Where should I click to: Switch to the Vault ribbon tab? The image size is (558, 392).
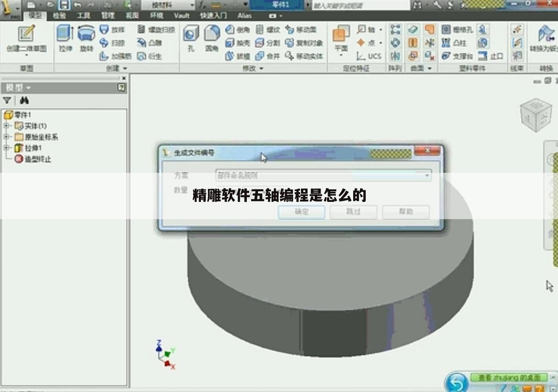[x=181, y=16]
